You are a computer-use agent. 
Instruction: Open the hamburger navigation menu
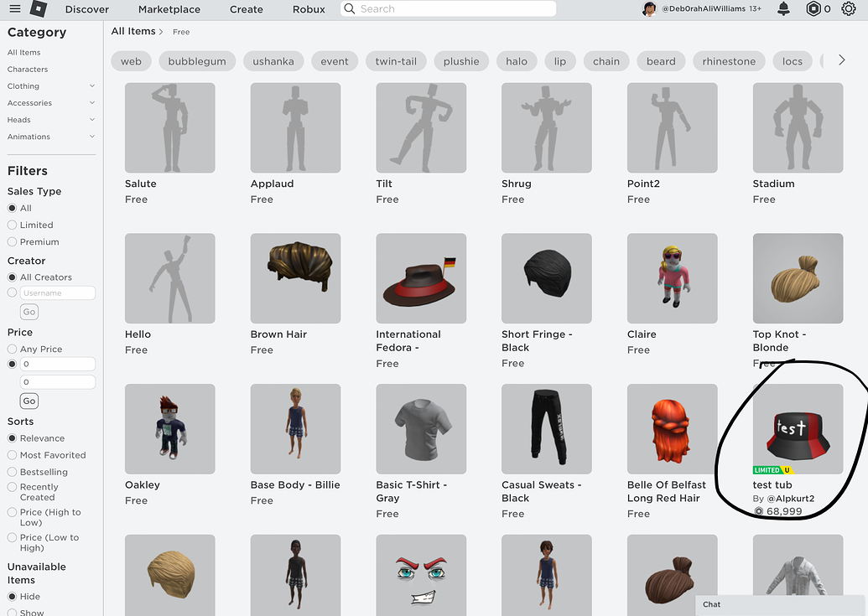point(15,9)
